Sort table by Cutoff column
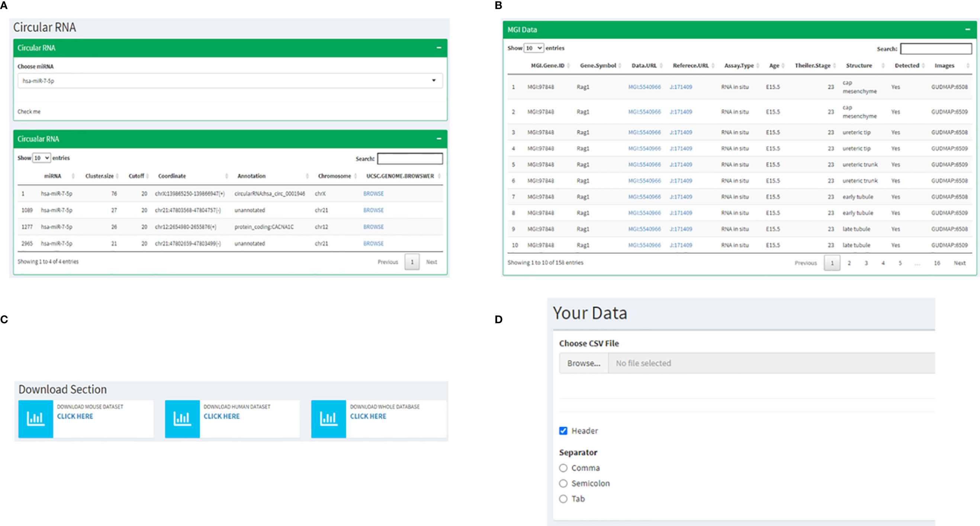This screenshot has height=526, width=980. click(136, 176)
